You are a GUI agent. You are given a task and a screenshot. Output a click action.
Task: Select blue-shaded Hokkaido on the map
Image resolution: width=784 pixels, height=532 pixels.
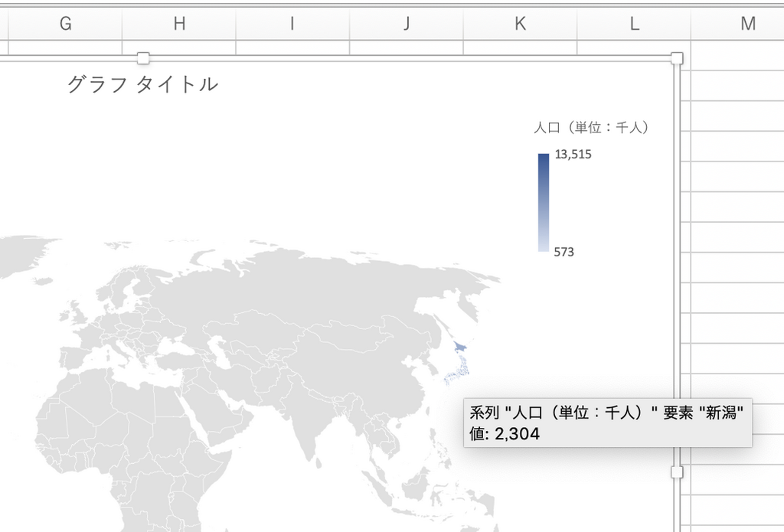tap(461, 348)
